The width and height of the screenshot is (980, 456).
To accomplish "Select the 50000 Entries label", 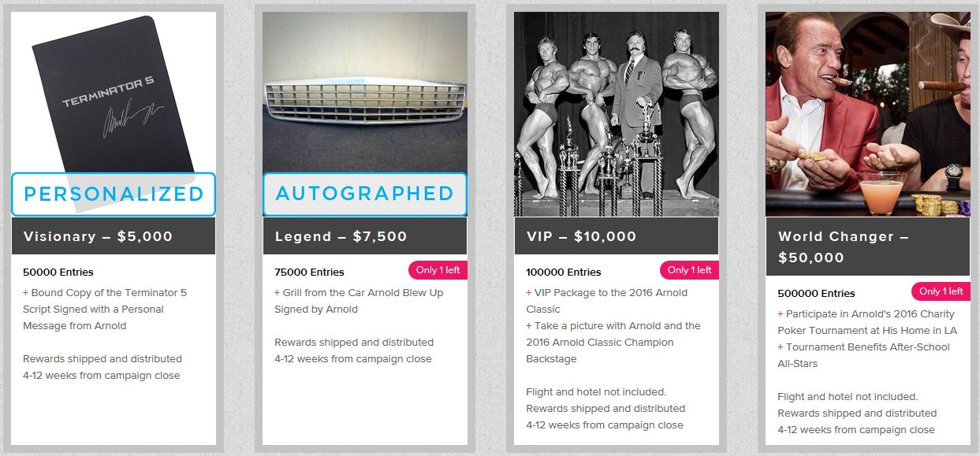I will pos(58,272).
